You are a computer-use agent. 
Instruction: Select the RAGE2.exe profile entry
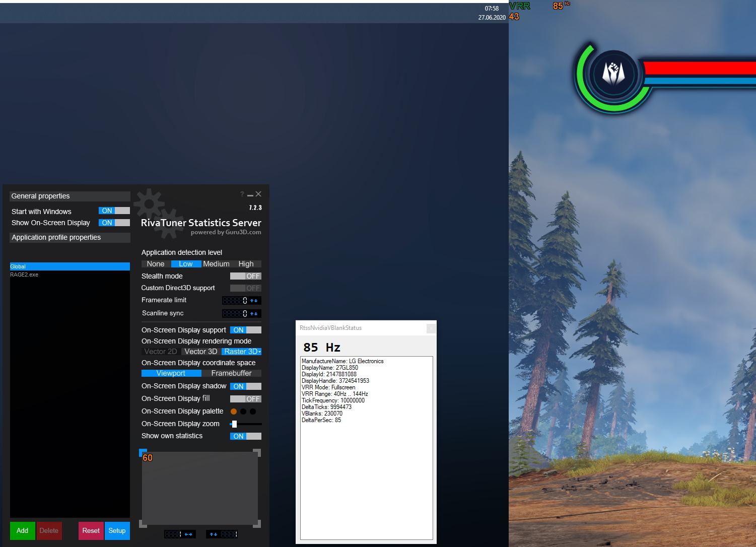click(x=70, y=275)
